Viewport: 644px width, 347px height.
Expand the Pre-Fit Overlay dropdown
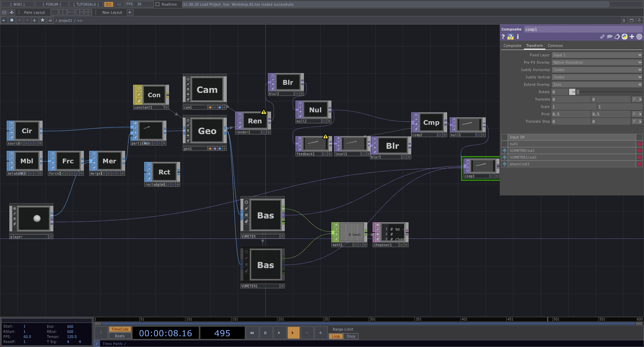597,62
